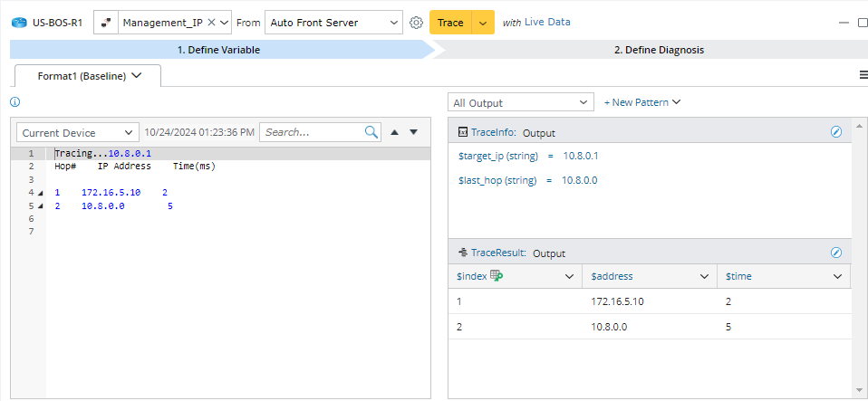The image size is (868, 401).
Task: Click the New Pattern button
Action: (641, 102)
